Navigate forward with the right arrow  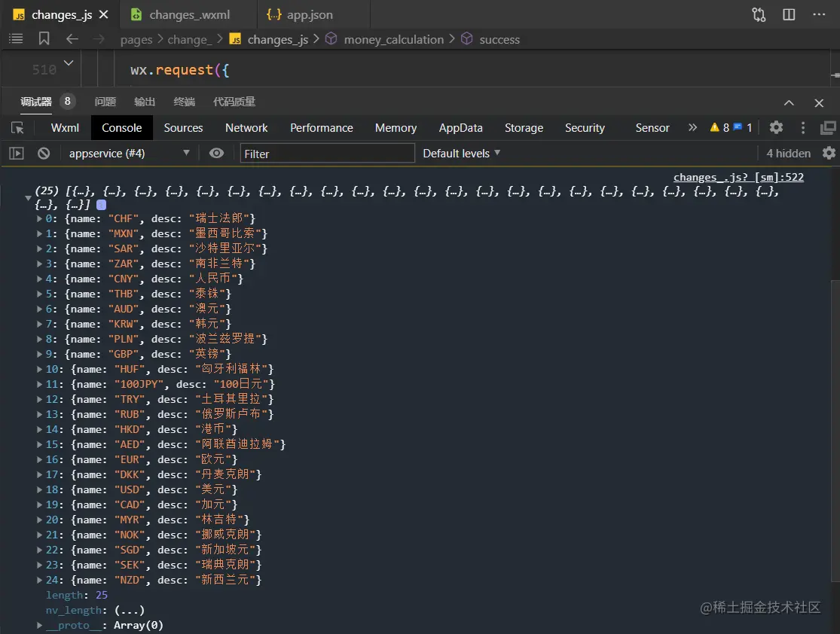(99, 38)
